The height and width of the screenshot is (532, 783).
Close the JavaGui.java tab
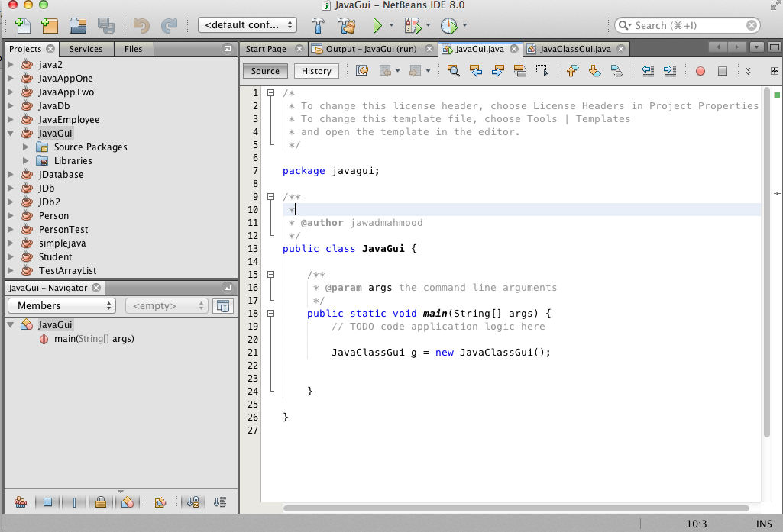(514, 49)
